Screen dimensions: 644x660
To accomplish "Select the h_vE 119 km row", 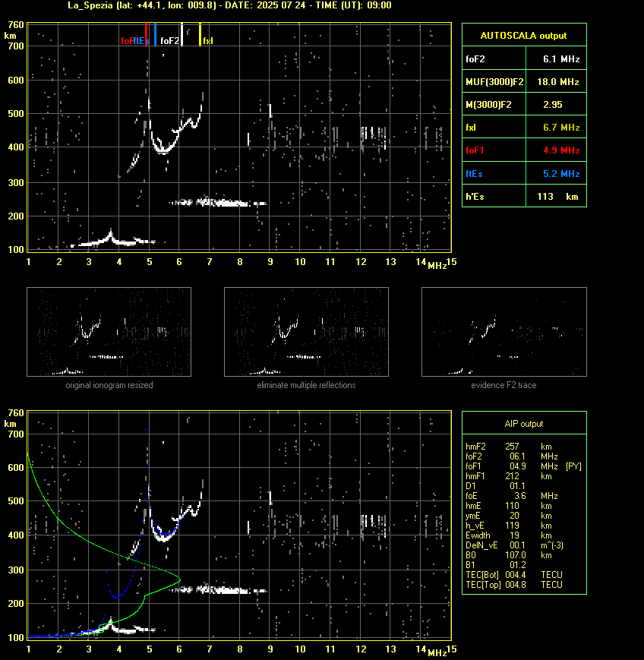I will (x=509, y=526).
